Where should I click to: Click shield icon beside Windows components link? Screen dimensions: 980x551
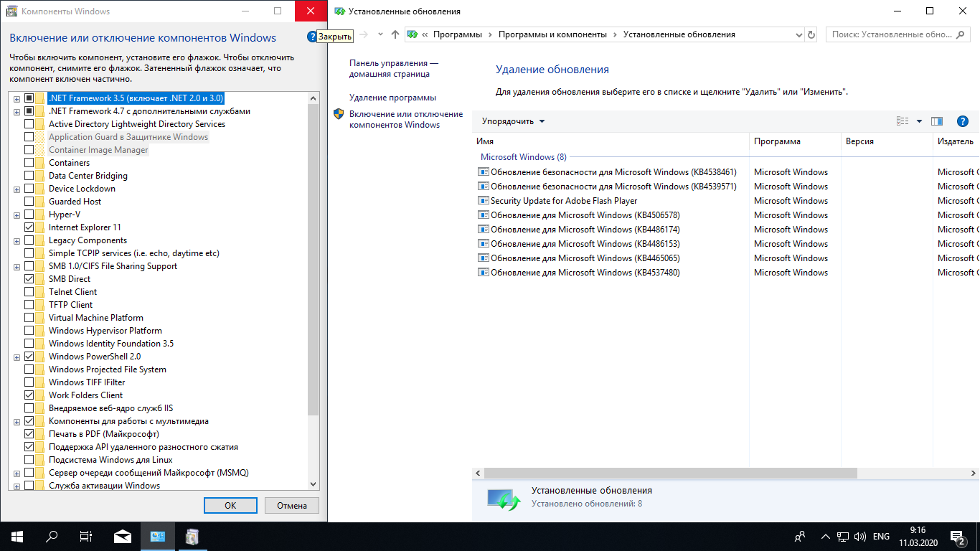(x=339, y=115)
